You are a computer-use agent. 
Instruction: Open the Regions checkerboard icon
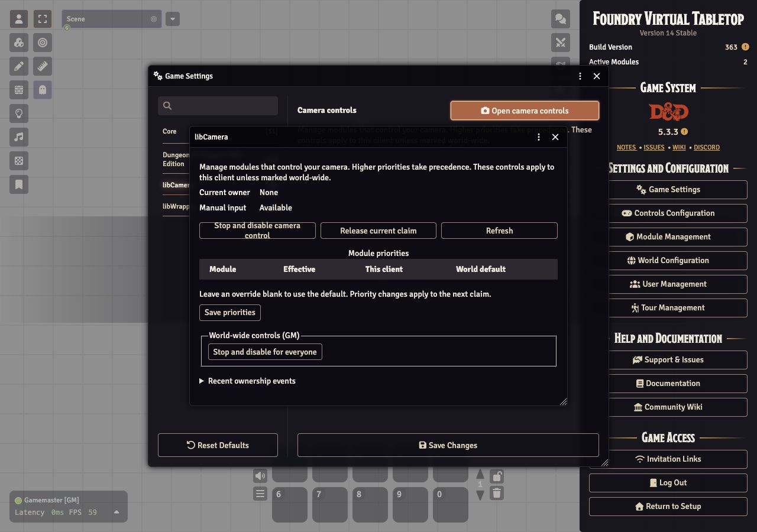(19, 161)
